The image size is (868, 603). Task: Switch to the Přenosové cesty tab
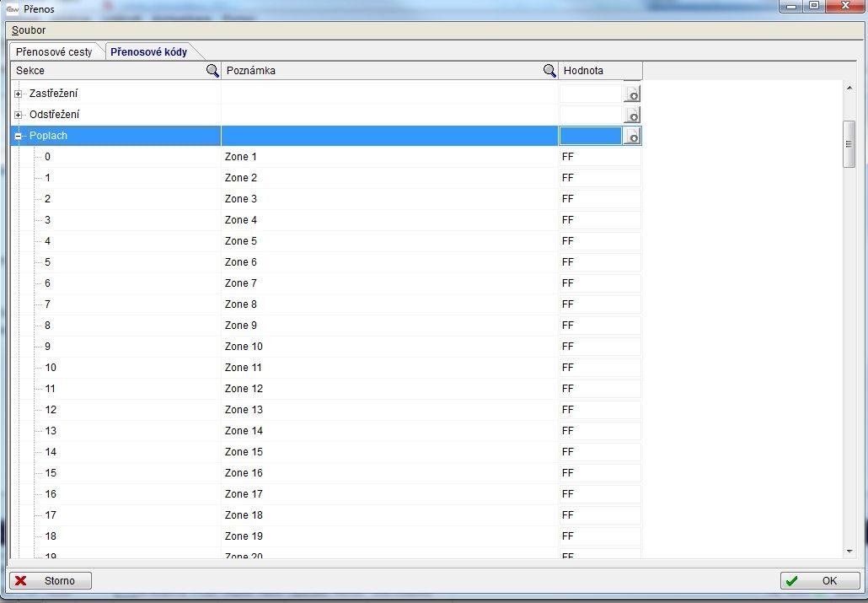coord(54,51)
